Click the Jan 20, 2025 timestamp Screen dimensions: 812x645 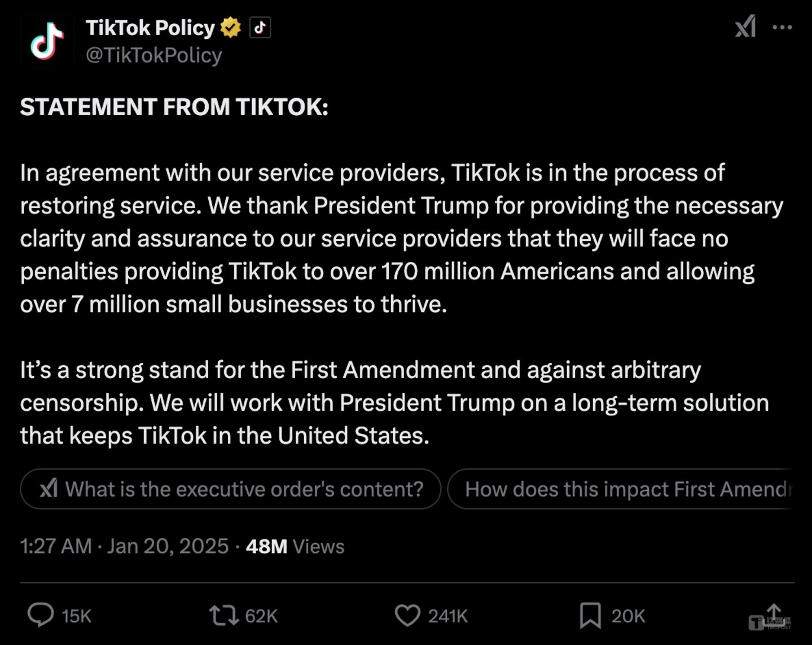[168, 546]
